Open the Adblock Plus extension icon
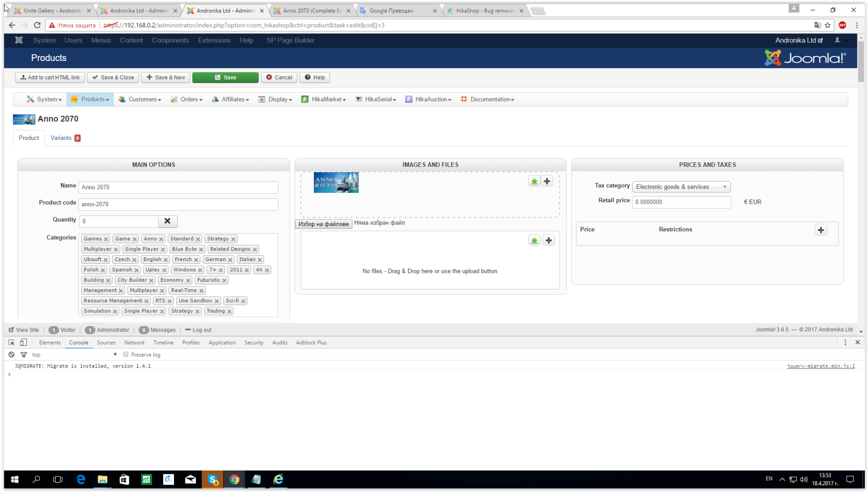The height and width of the screenshot is (492, 868). pos(842,25)
